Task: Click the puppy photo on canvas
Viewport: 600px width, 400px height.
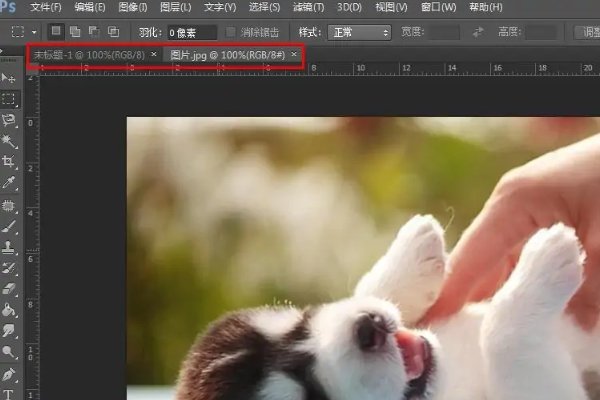Action: tap(364, 258)
